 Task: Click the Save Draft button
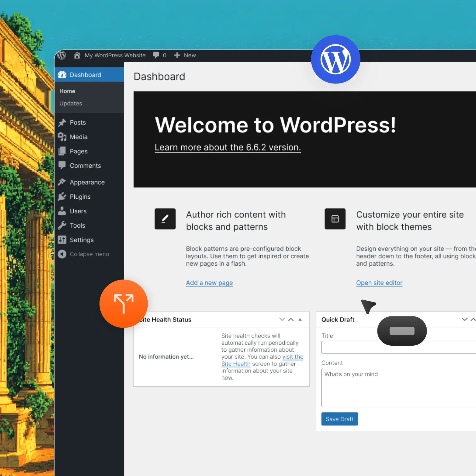click(340, 419)
